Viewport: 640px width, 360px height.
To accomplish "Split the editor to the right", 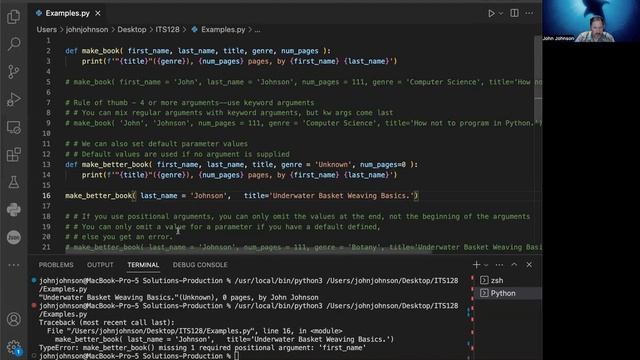I will pos(514,13).
